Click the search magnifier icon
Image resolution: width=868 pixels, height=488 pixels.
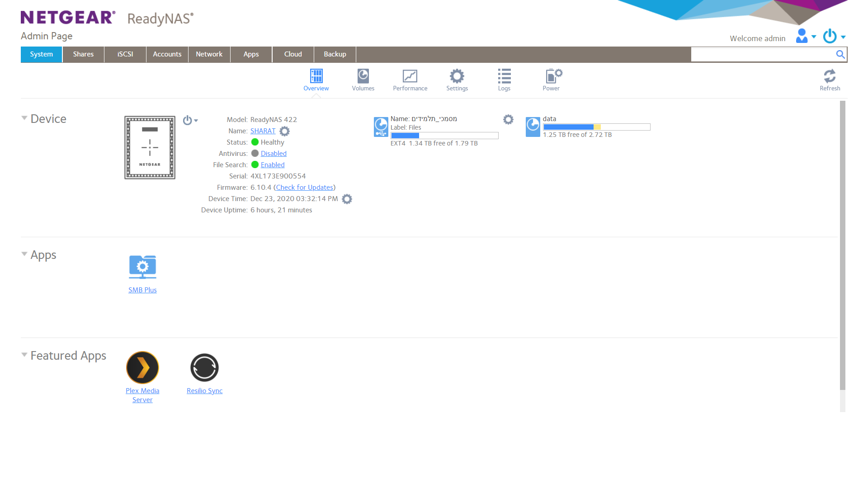coord(840,54)
